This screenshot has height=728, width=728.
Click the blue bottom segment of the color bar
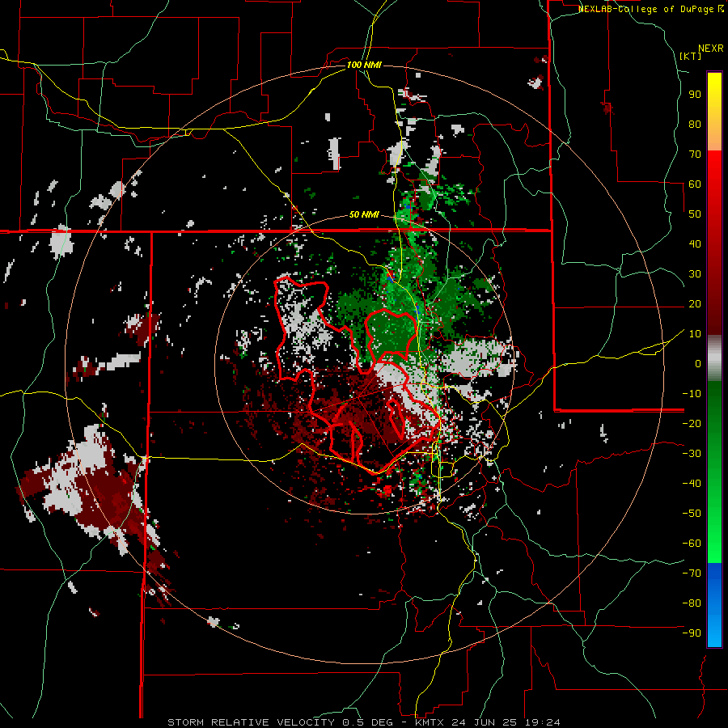pos(714,605)
